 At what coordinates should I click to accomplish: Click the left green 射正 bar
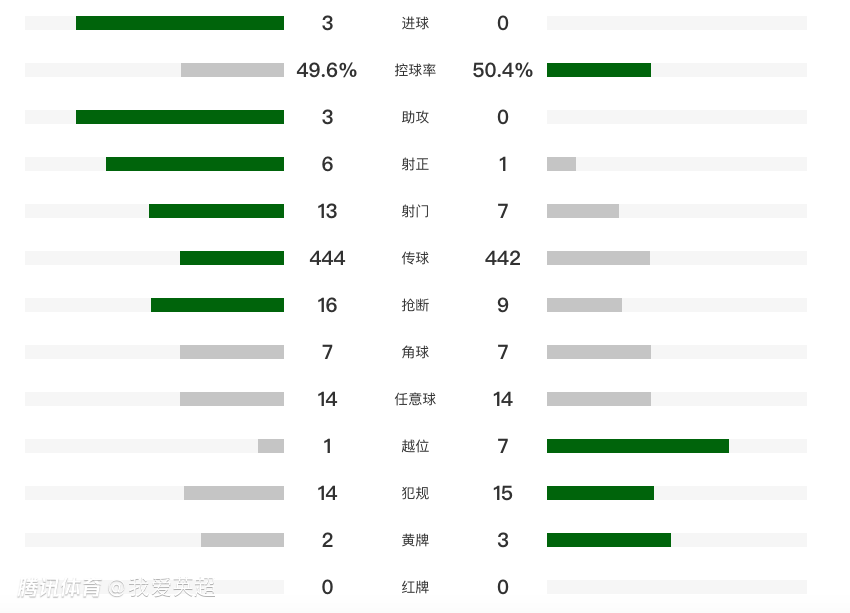click(195, 164)
